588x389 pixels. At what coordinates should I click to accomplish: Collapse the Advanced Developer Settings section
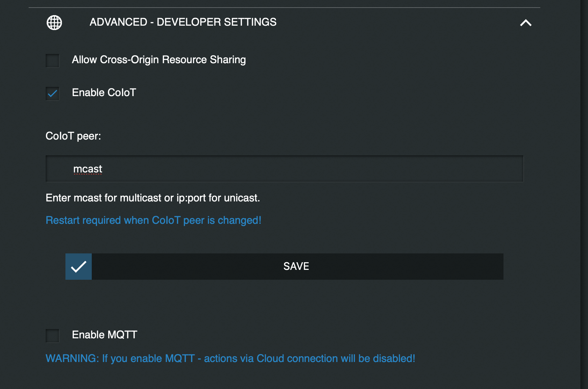526,23
